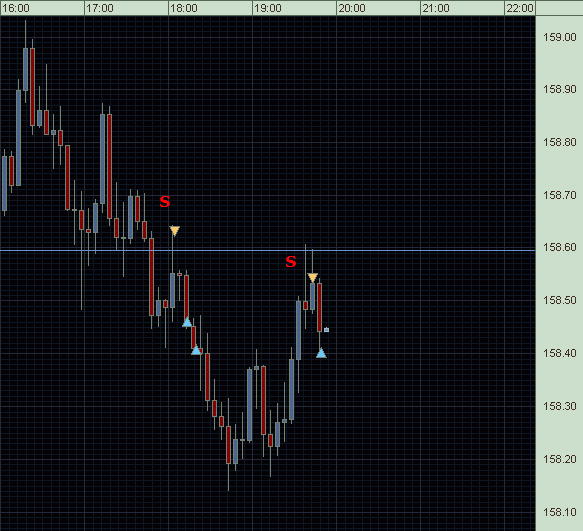
Task: Click the 16:00 time axis label
Action: click(x=16, y=8)
